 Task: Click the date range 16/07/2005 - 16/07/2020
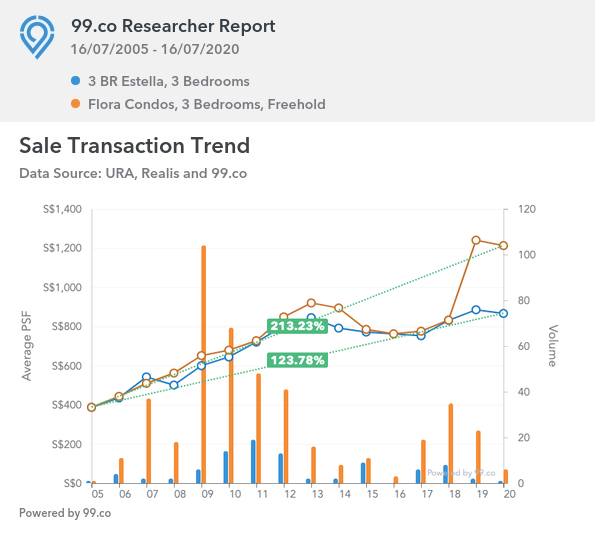[x=155, y=49]
